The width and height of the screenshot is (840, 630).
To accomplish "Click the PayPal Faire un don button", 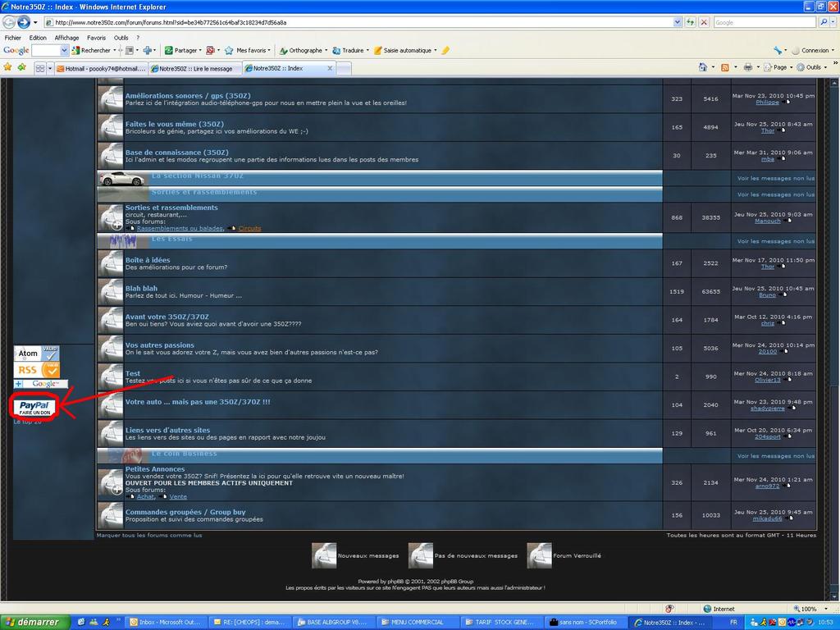I will [x=34, y=408].
